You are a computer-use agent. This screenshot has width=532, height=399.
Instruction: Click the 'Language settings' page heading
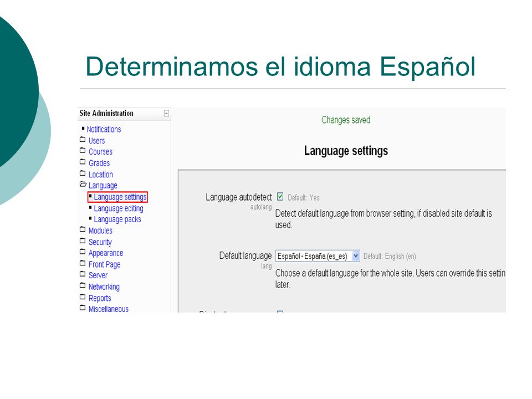point(346,151)
